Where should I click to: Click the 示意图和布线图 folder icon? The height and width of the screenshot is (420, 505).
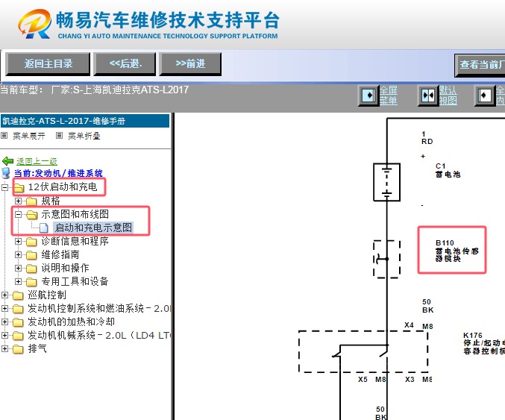31,215
